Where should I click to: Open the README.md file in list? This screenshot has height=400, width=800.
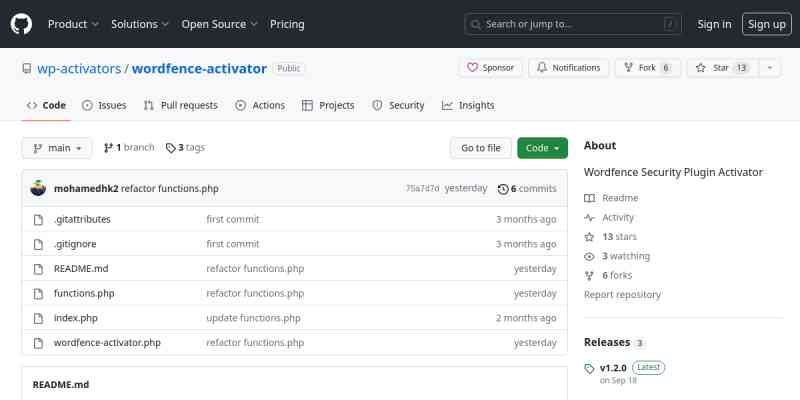point(81,268)
